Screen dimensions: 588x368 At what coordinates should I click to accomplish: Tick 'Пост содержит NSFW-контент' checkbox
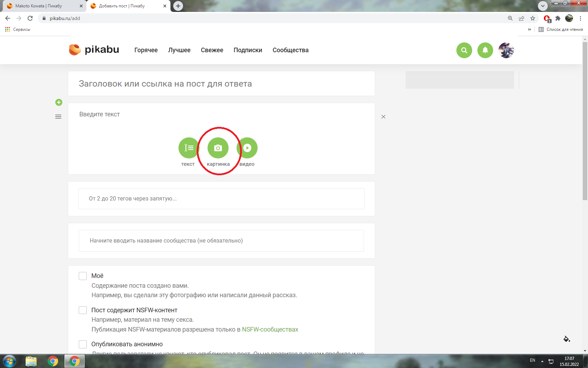tap(83, 310)
